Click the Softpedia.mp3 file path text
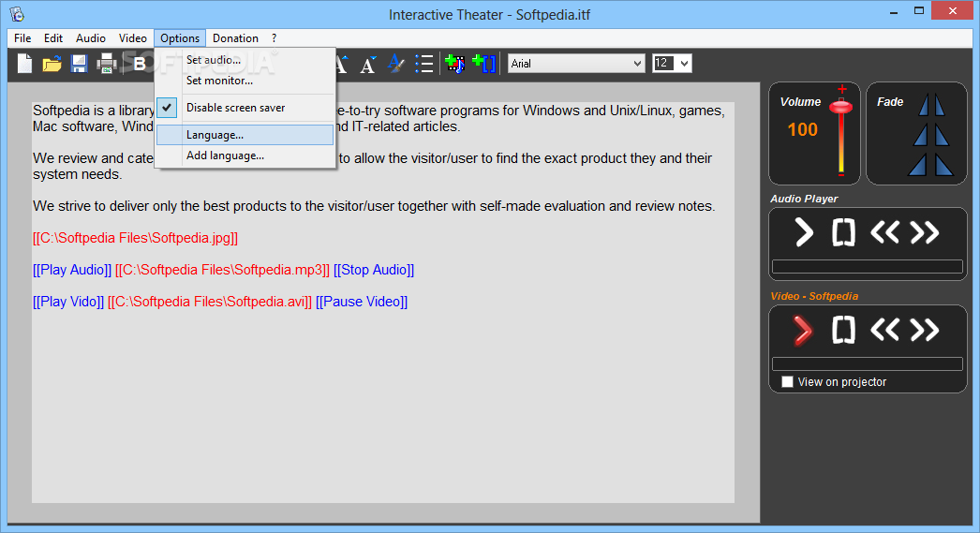The width and height of the screenshot is (980, 533). coord(222,270)
